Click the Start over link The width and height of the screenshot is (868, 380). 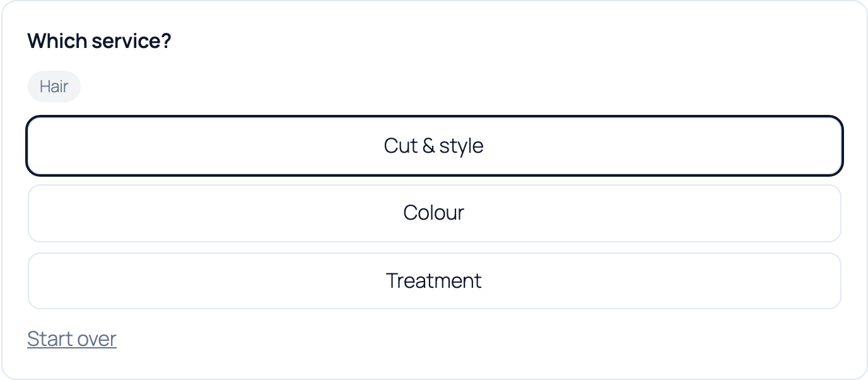pyautogui.click(x=72, y=339)
